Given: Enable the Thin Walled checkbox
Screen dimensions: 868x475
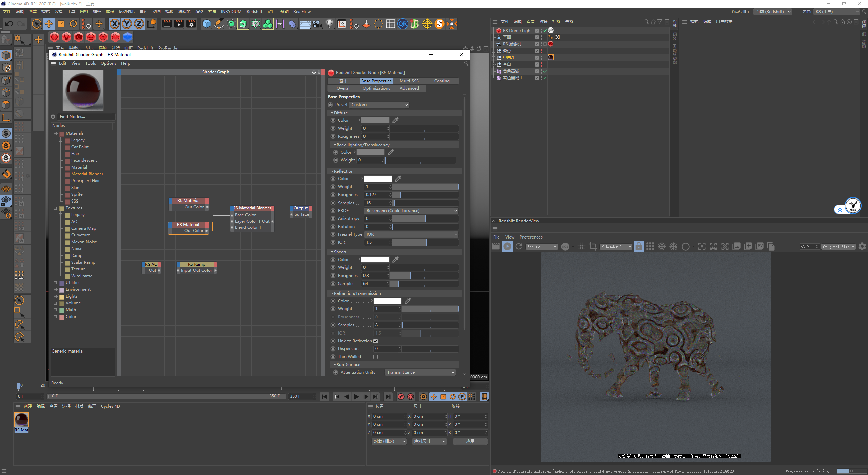Looking at the screenshot, I should (375, 357).
